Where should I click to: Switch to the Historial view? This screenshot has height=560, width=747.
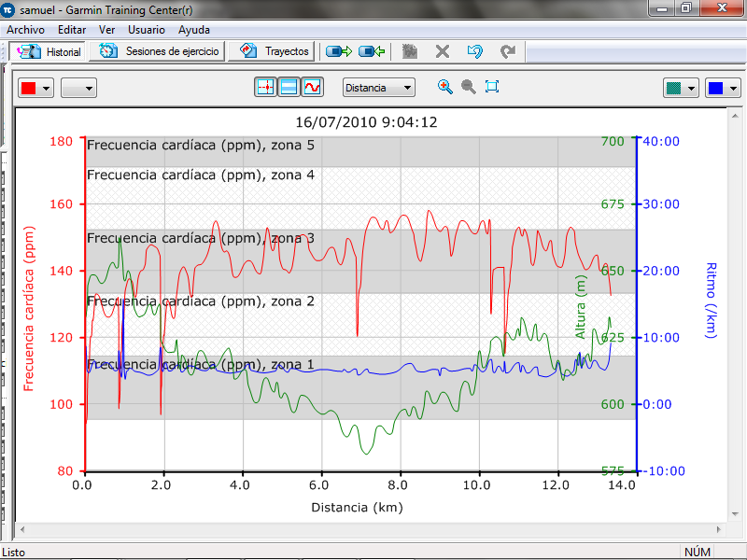coord(48,51)
